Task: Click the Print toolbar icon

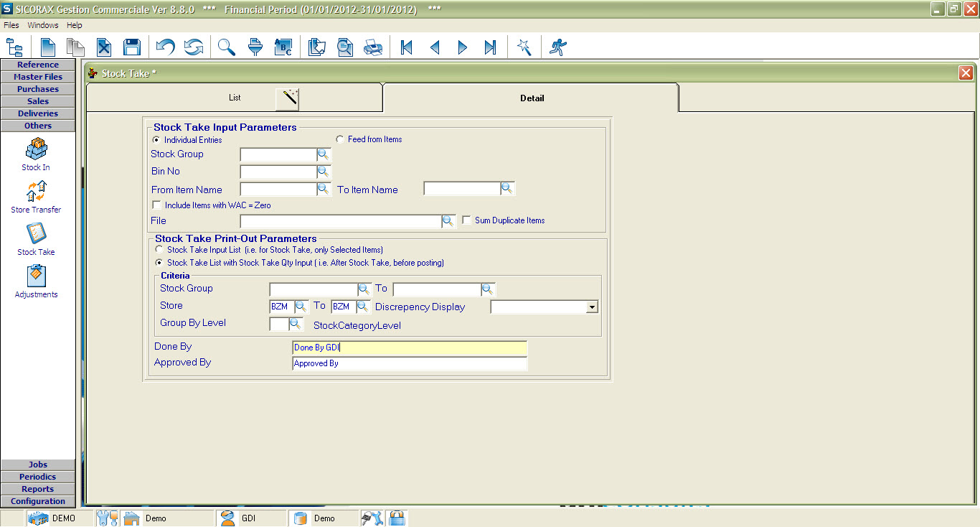Action: (x=373, y=47)
